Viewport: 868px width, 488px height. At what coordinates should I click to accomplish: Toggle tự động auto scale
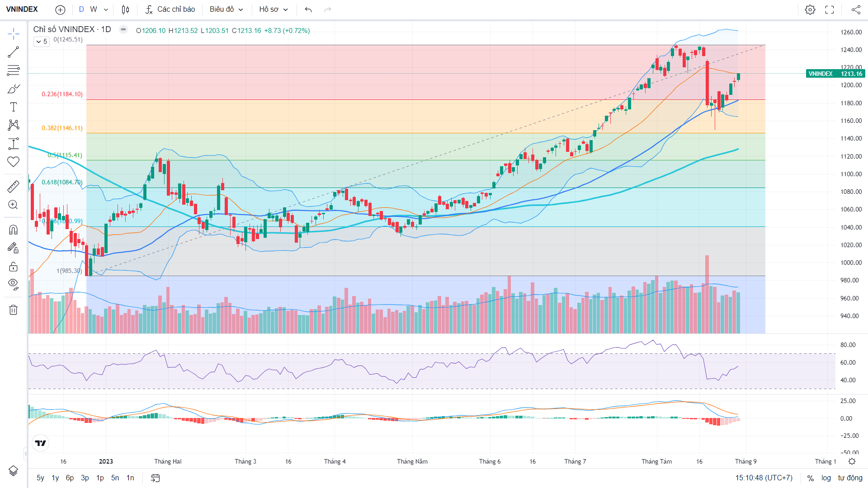point(850,478)
